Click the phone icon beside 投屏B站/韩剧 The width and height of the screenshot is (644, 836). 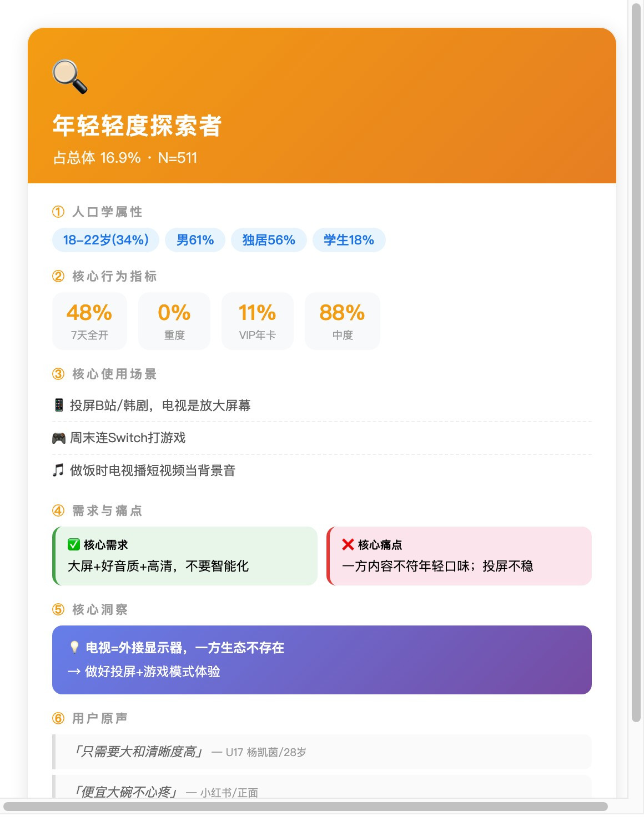pos(58,405)
